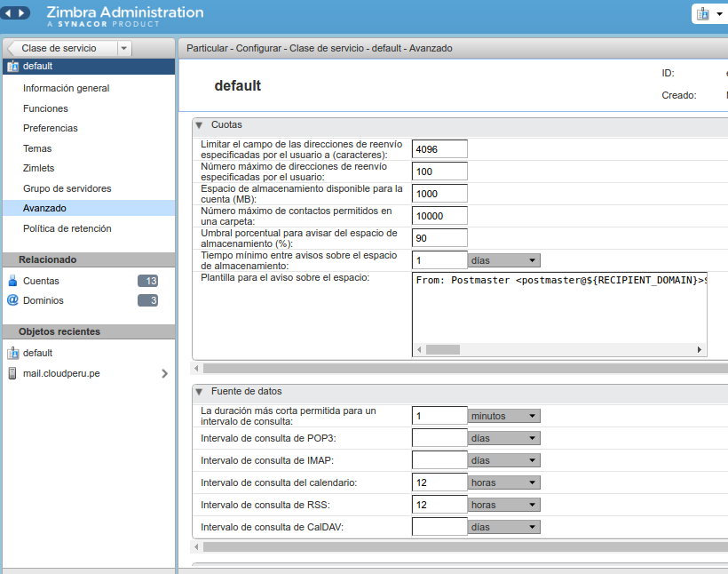
Task: Open the Preferencias section
Action: 50,128
